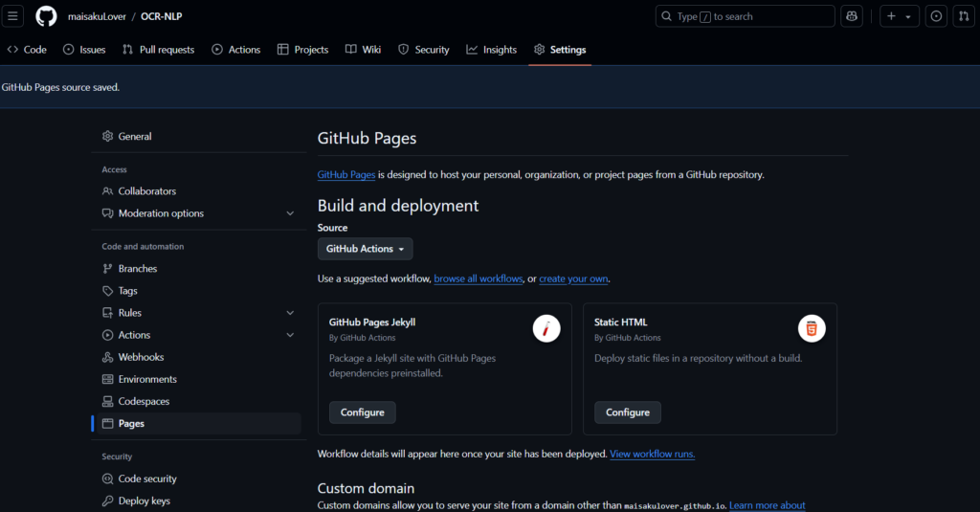Viewport: 980px width, 512px height.
Task: Click the create your own link
Action: tap(573, 278)
